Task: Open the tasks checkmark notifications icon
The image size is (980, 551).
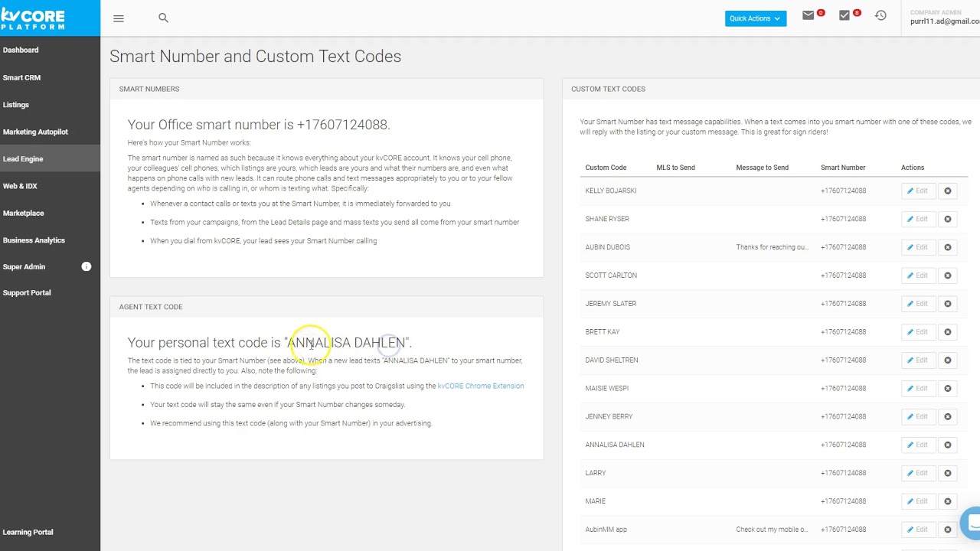Action: click(x=844, y=15)
